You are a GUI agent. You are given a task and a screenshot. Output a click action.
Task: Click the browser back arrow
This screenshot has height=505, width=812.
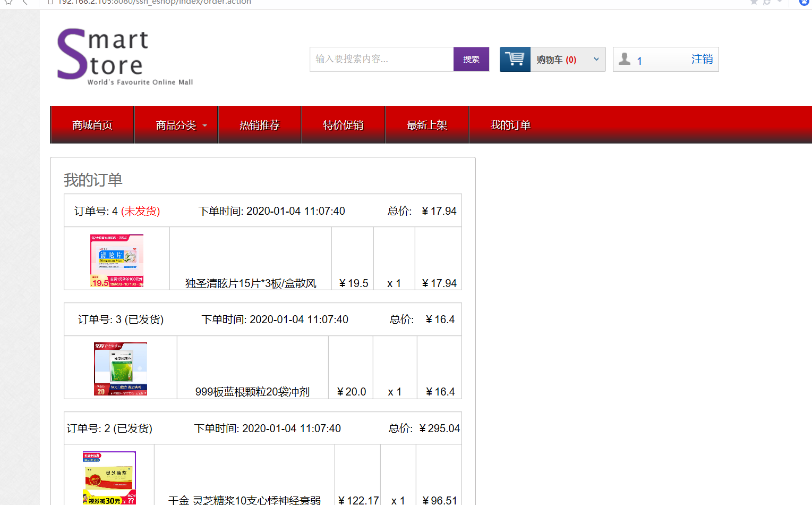click(25, 3)
